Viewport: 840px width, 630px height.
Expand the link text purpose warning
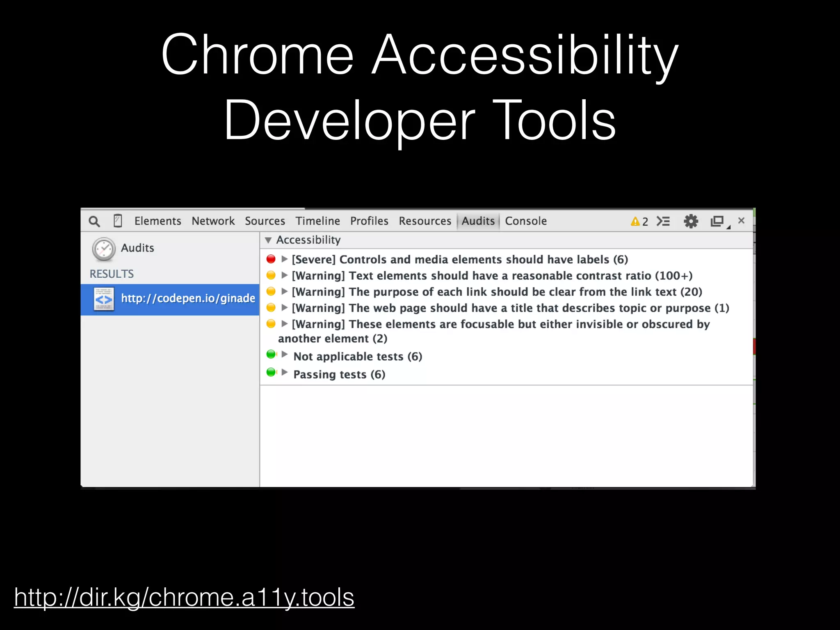click(284, 292)
